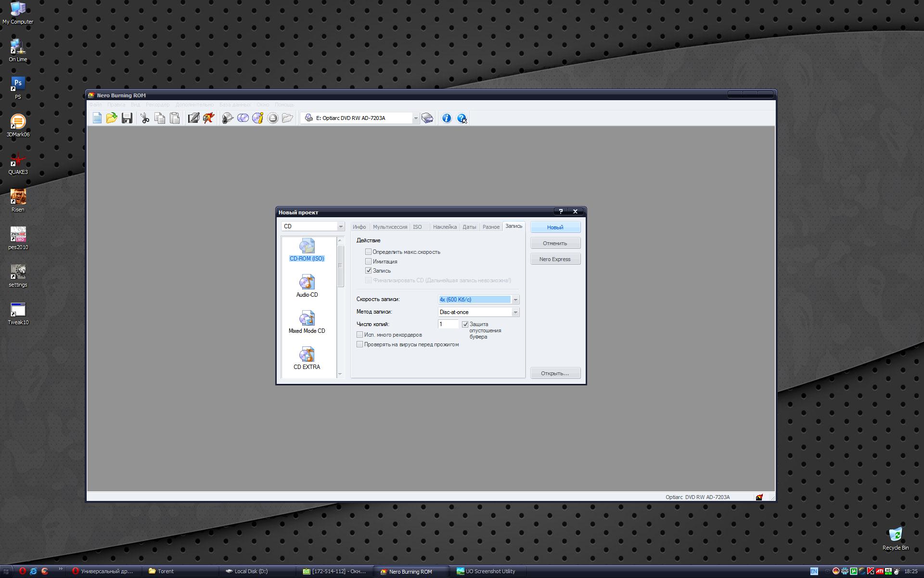Screen dimensions: 924x578
Task: Click the New document toolbar icon
Action: pyautogui.click(x=97, y=118)
